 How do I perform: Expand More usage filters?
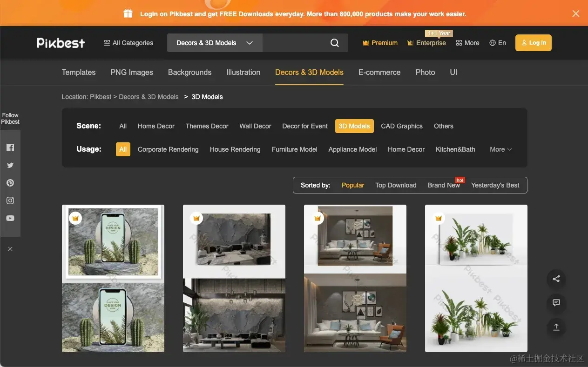click(x=501, y=149)
